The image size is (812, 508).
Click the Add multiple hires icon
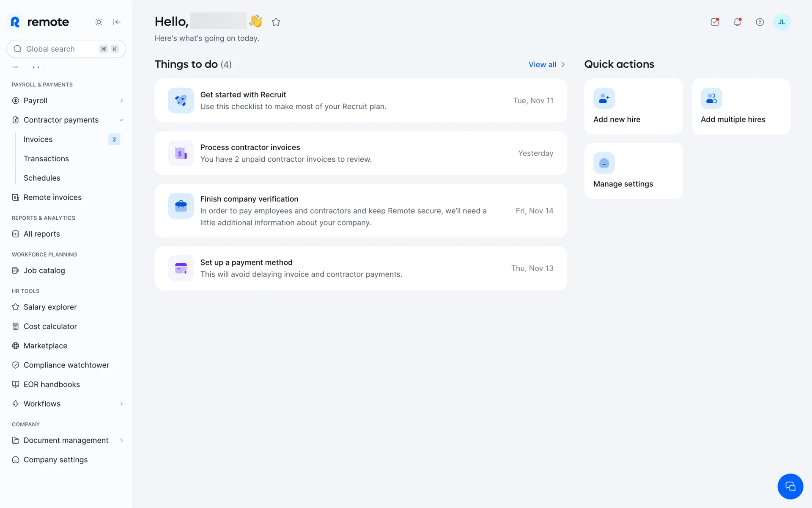(x=711, y=99)
